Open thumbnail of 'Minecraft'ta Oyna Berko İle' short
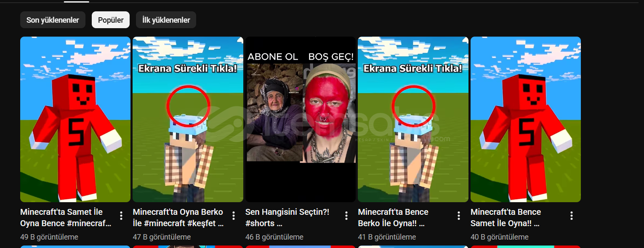The height and width of the screenshot is (248, 644). pyautogui.click(x=188, y=119)
